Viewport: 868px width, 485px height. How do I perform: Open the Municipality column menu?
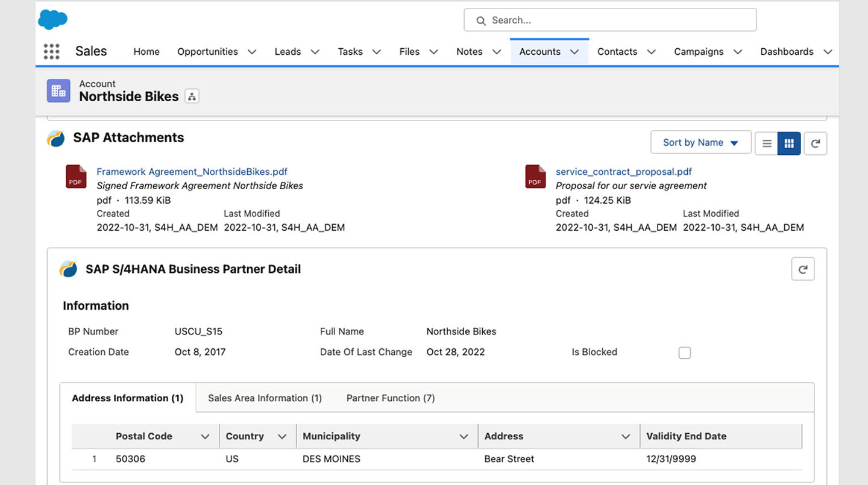pyautogui.click(x=464, y=436)
